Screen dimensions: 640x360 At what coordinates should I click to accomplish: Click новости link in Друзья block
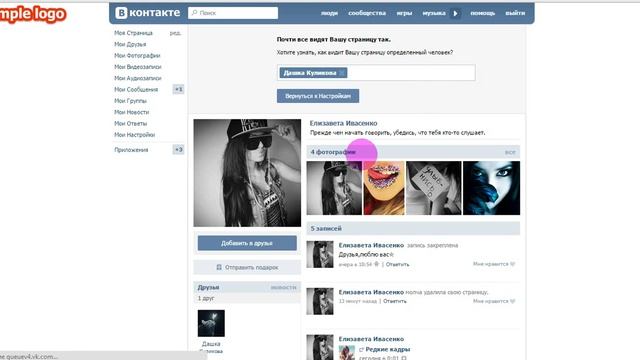[x=283, y=288]
